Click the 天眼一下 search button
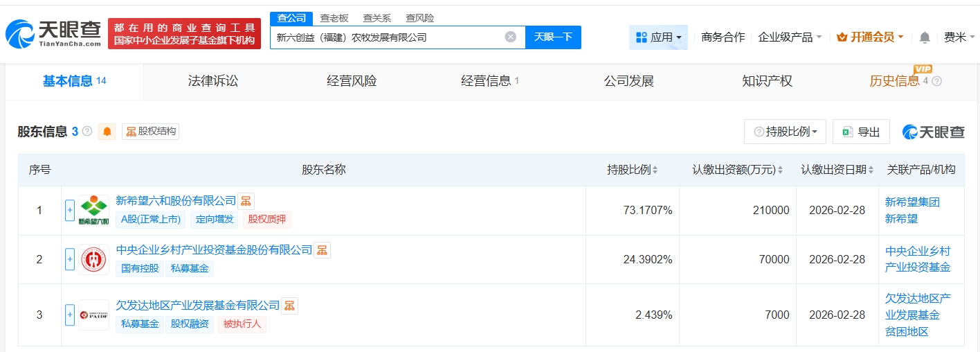The image size is (980, 352). [553, 37]
